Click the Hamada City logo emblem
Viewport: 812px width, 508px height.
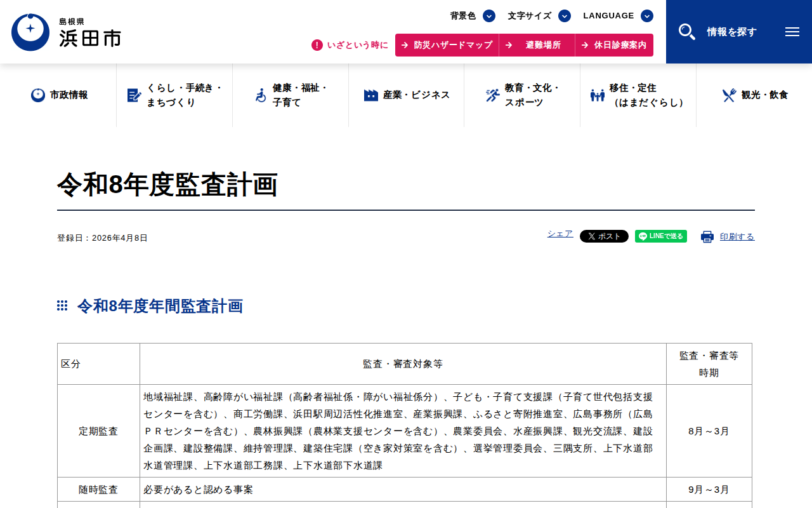(x=30, y=32)
